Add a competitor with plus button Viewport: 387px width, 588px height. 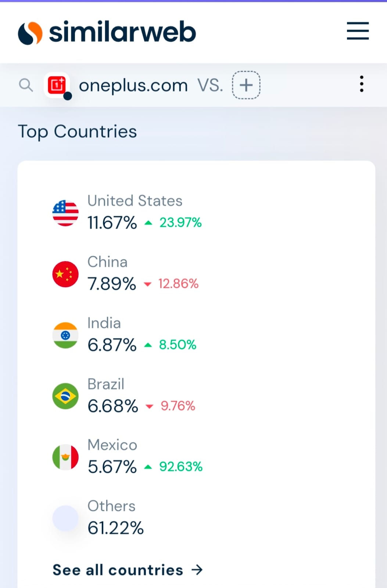[x=246, y=85]
